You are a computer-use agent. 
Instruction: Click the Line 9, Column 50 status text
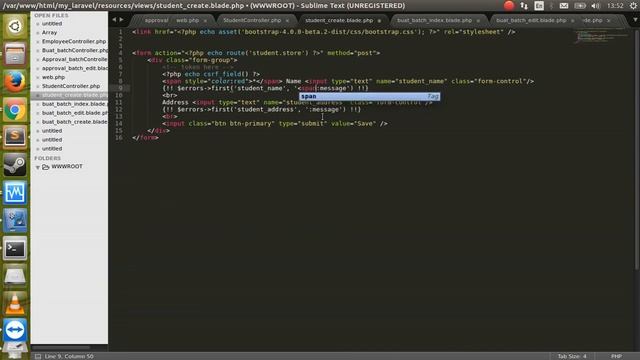coord(69,356)
